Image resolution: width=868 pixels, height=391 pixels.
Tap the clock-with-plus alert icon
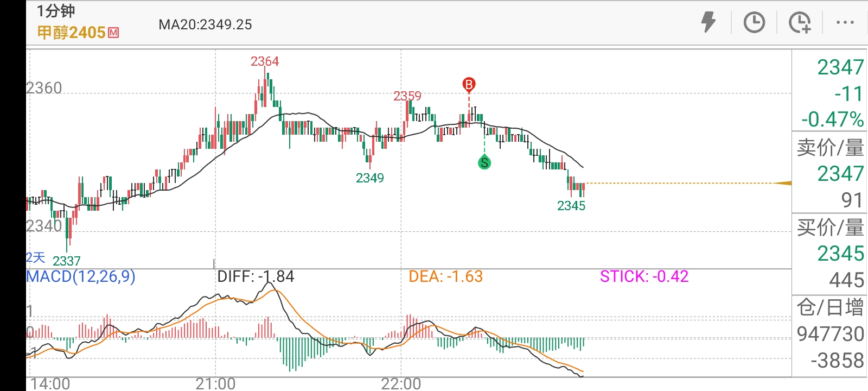(800, 23)
